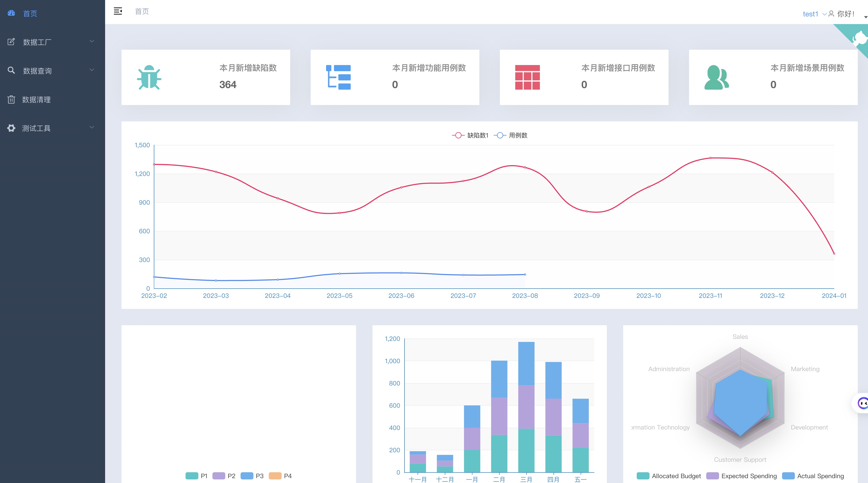Click the 2023-08 用例数 line end point

pyautogui.click(x=525, y=275)
